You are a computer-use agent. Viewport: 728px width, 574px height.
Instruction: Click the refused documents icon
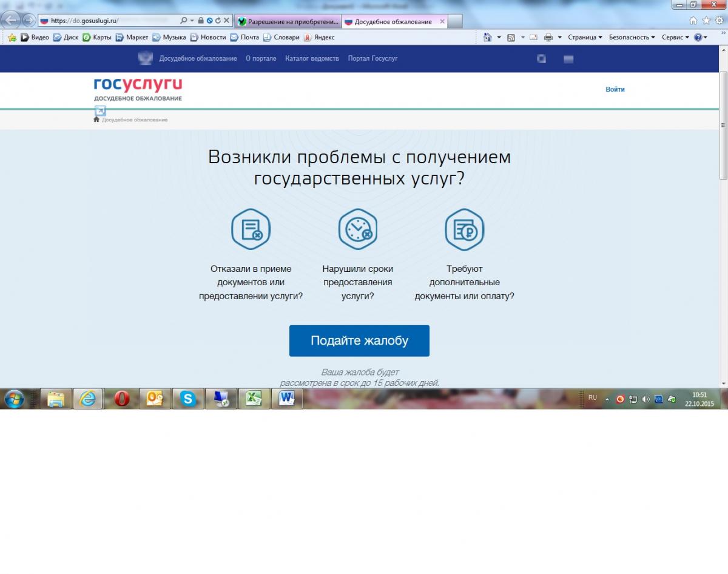click(x=251, y=229)
